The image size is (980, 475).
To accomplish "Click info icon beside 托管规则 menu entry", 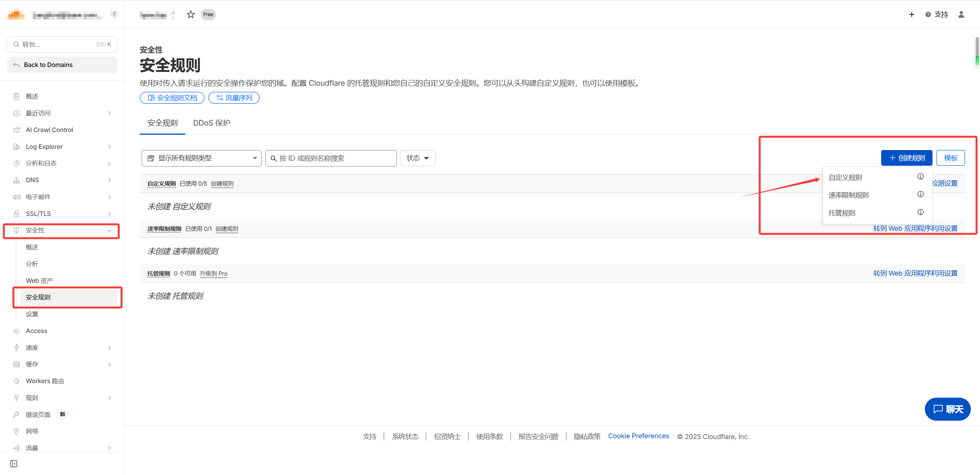I will (920, 212).
